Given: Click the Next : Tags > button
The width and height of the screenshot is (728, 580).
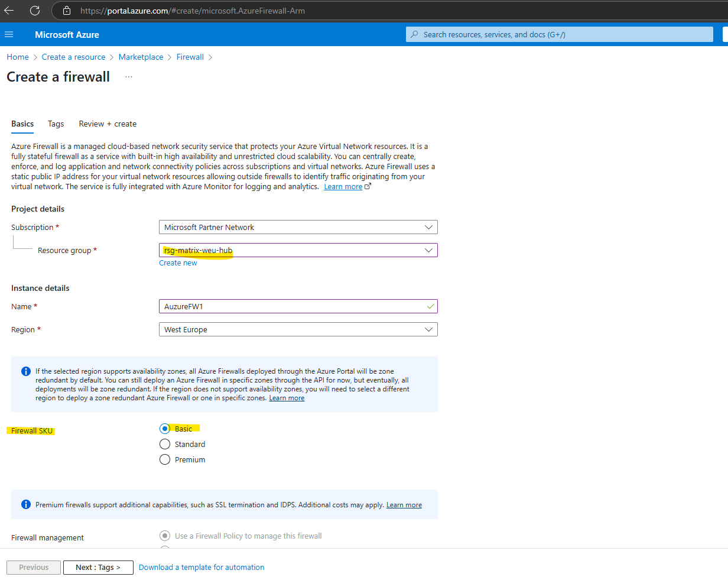Looking at the screenshot, I should tap(98, 567).
